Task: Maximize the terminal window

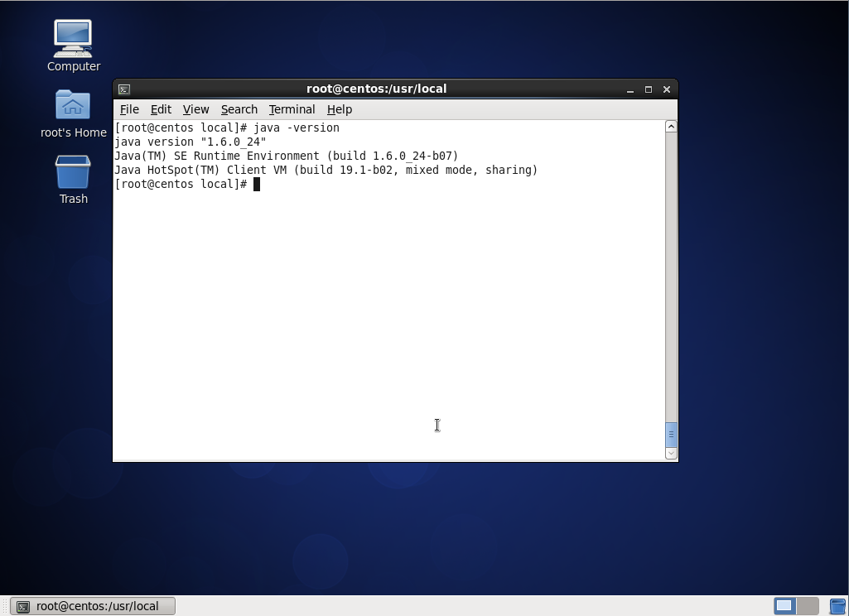Action: tap(648, 89)
